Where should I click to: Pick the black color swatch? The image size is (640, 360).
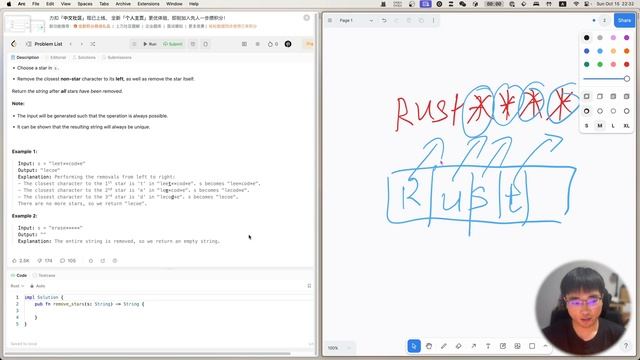587,38
